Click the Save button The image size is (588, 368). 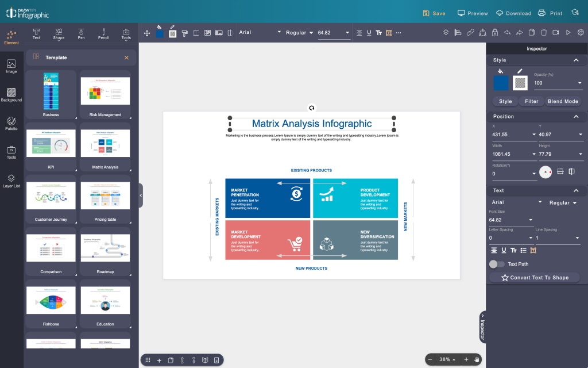tap(434, 12)
